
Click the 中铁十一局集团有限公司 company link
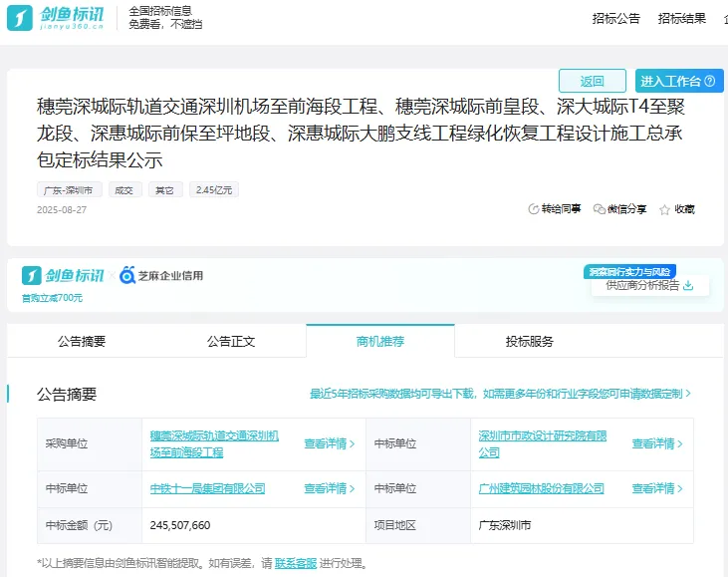[x=207, y=488]
